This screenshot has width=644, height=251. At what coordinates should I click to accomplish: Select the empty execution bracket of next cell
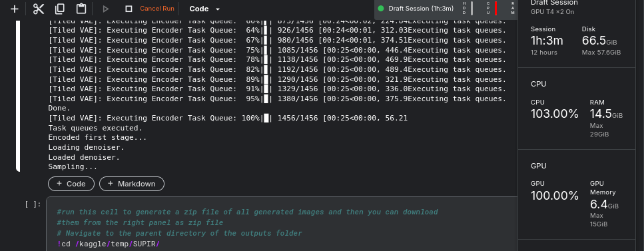coord(33,204)
